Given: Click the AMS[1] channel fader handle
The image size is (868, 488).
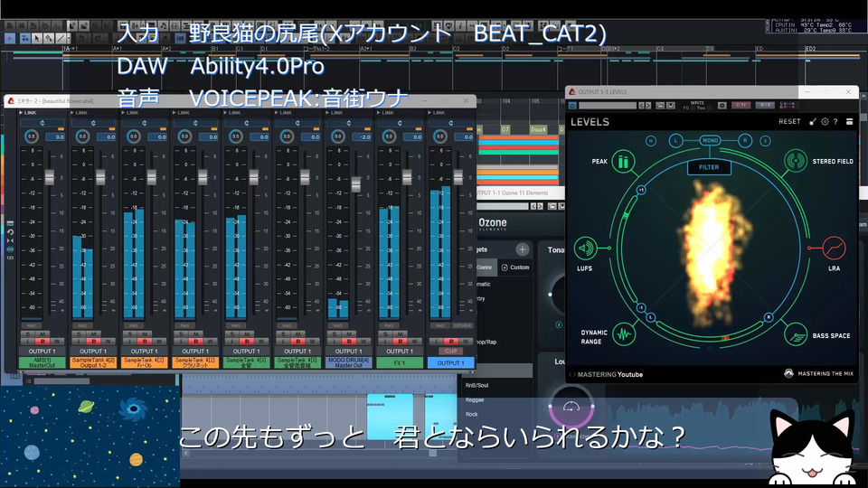Looking at the screenshot, I should tap(49, 177).
